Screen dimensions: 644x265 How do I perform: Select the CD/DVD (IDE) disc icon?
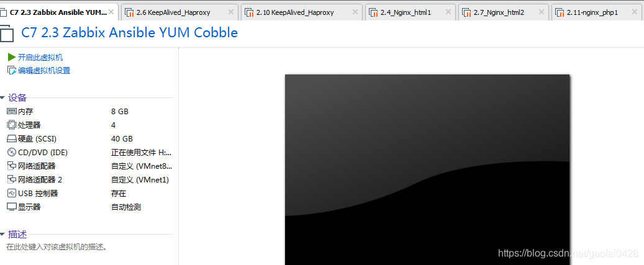(12, 152)
